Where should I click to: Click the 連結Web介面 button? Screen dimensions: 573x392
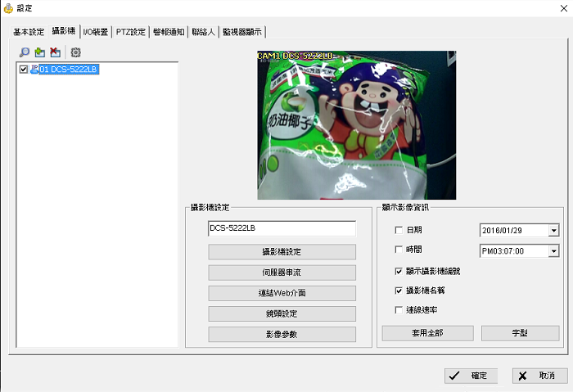tap(282, 292)
